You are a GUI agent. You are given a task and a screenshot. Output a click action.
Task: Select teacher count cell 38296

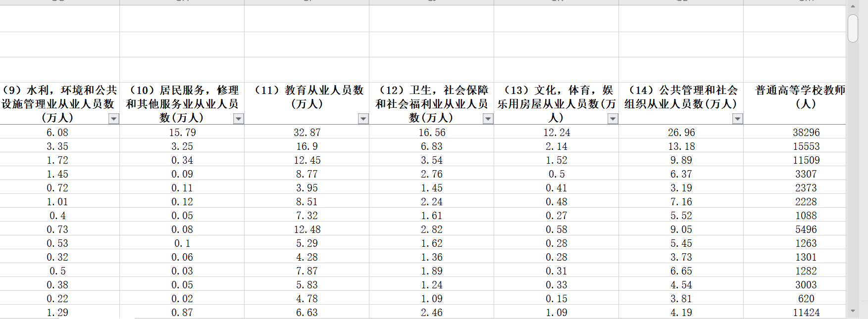795,133
